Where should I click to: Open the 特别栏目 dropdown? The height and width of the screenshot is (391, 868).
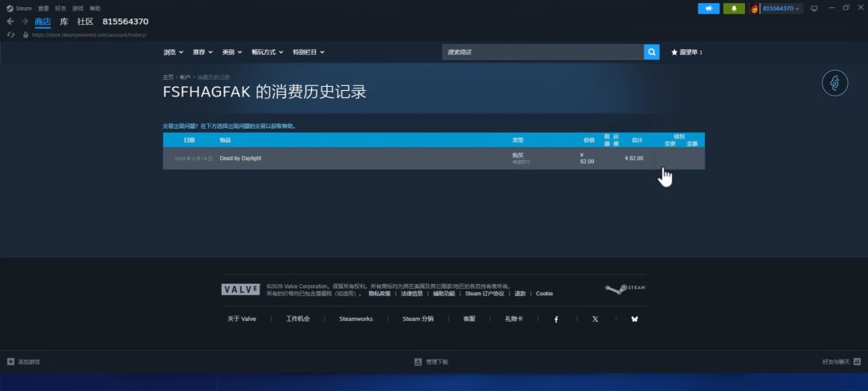point(309,52)
